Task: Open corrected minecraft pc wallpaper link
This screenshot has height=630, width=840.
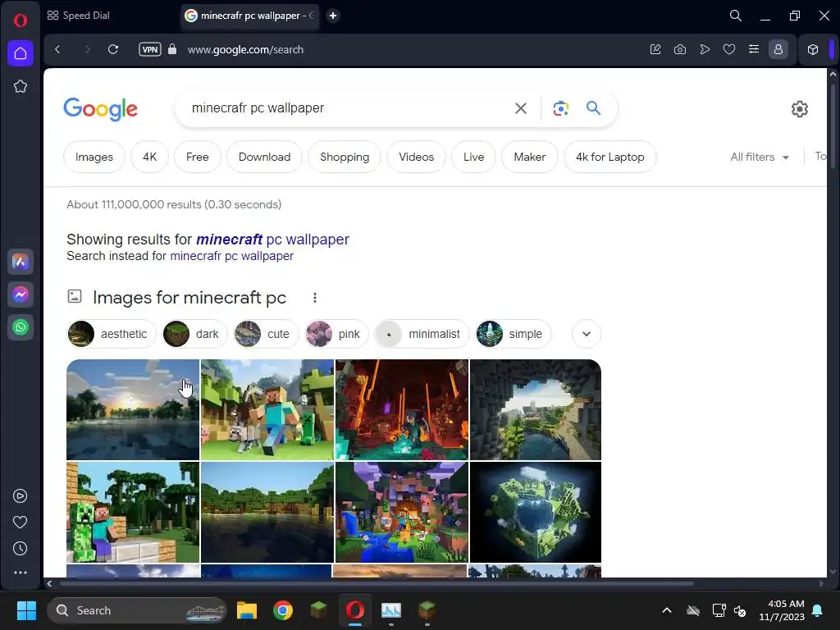Action: tap(272, 240)
